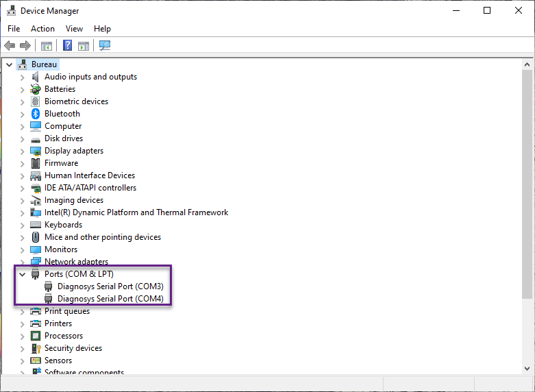The image size is (535, 392).
Task: Collapse the Bureau root node
Action: [9, 64]
